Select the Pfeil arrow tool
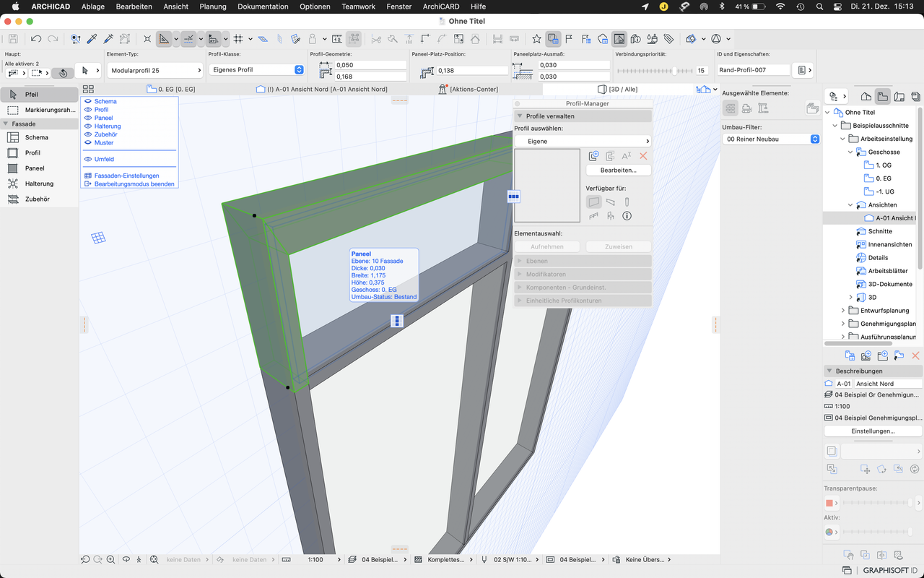This screenshot has width=924, height=578. point(39,95)
